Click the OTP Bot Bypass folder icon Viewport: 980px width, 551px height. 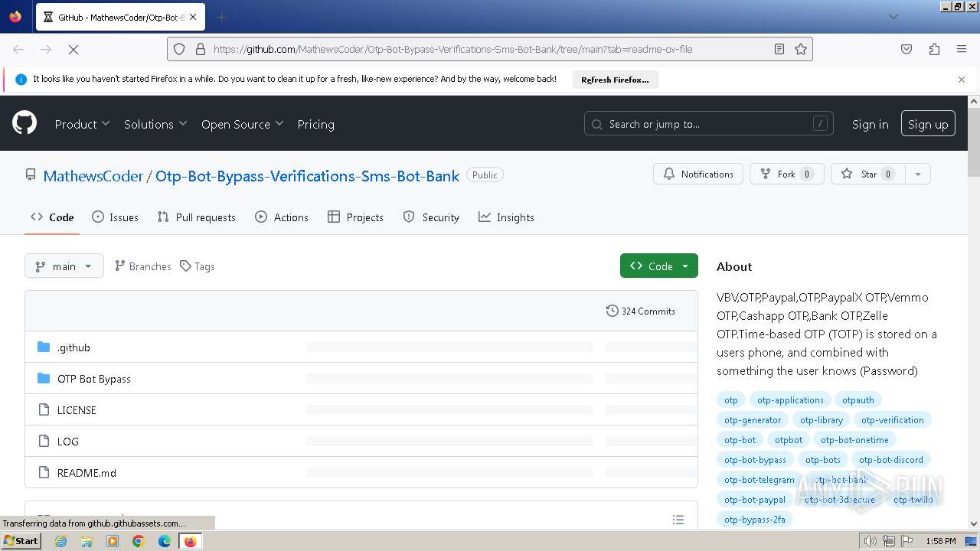(44, 379)
